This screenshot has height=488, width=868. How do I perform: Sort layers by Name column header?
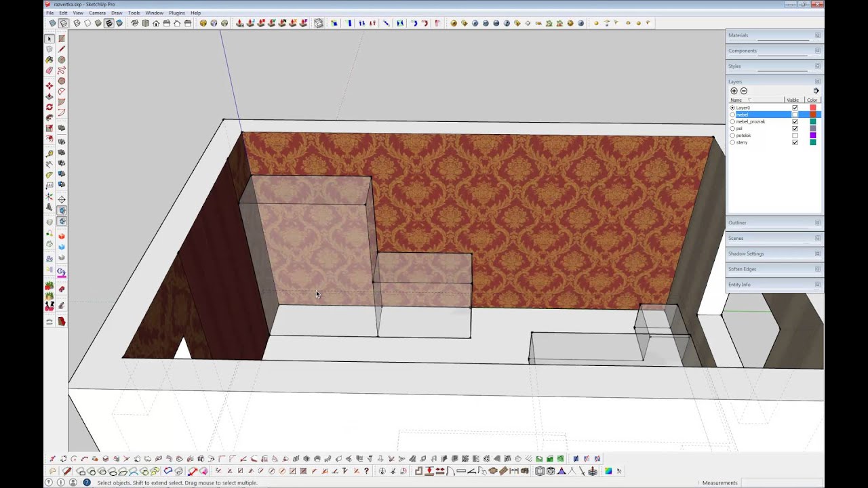point(756,100)
